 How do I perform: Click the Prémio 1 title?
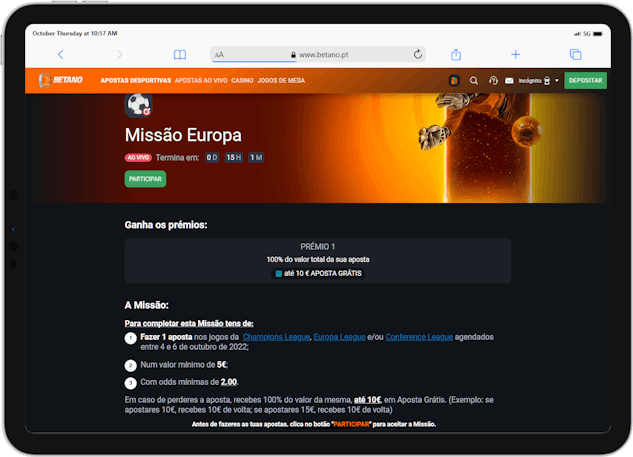tap(318, 246)
